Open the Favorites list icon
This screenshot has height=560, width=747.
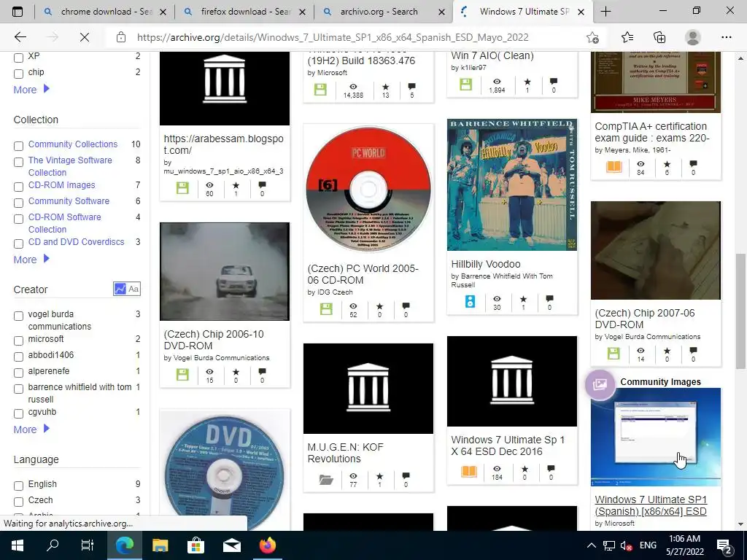[x=627, y=37]
